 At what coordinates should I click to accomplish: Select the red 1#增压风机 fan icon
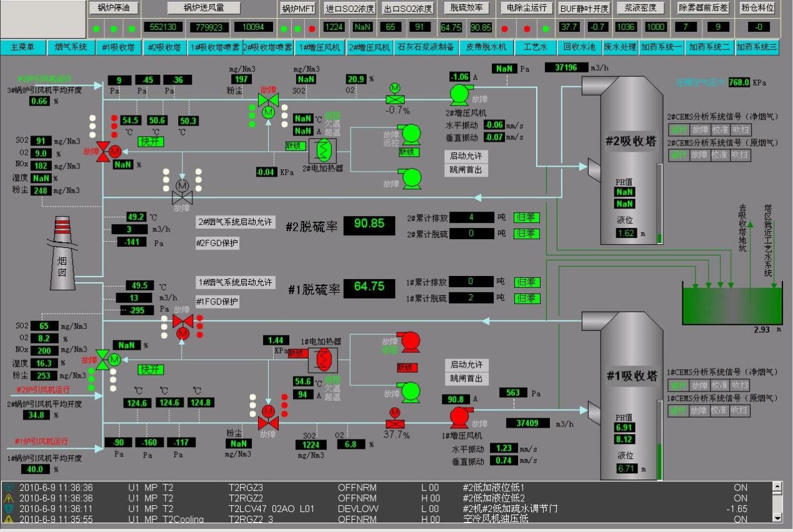click(x=460, y=417)
